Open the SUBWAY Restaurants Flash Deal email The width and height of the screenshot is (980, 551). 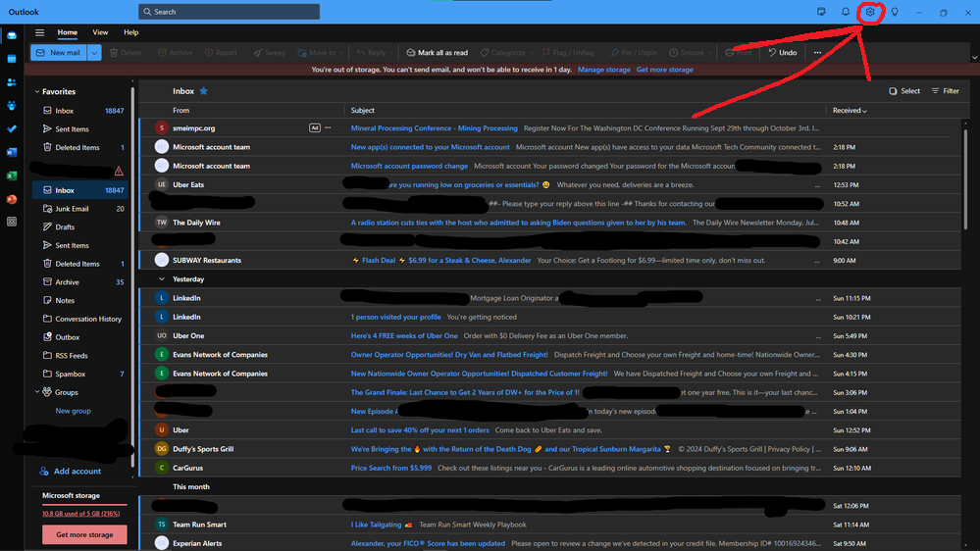point(550,260)
